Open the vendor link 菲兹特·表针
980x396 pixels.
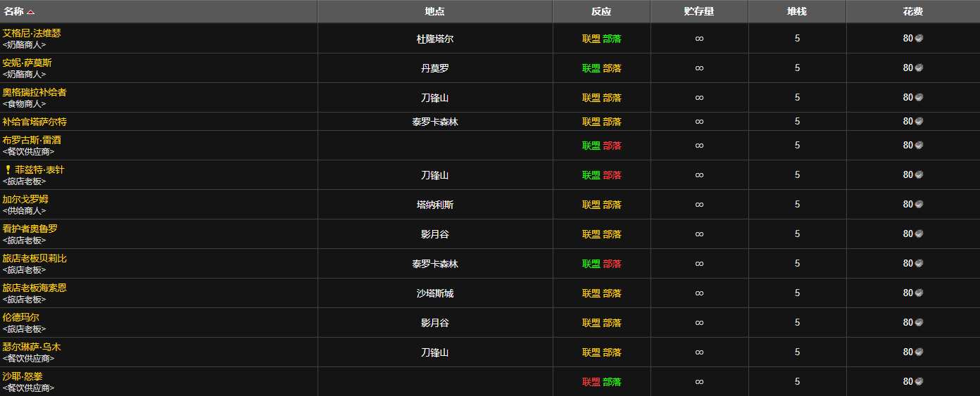tap(39, 170)
